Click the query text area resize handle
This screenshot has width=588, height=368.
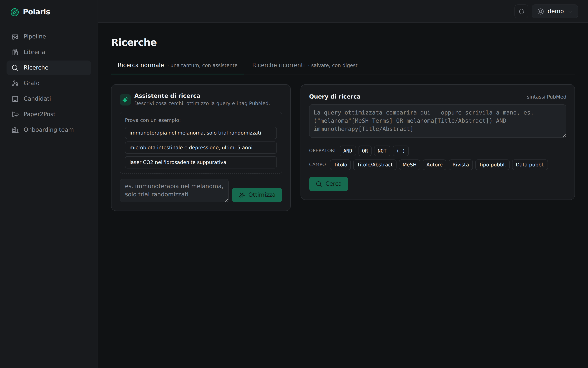(564, 136)
